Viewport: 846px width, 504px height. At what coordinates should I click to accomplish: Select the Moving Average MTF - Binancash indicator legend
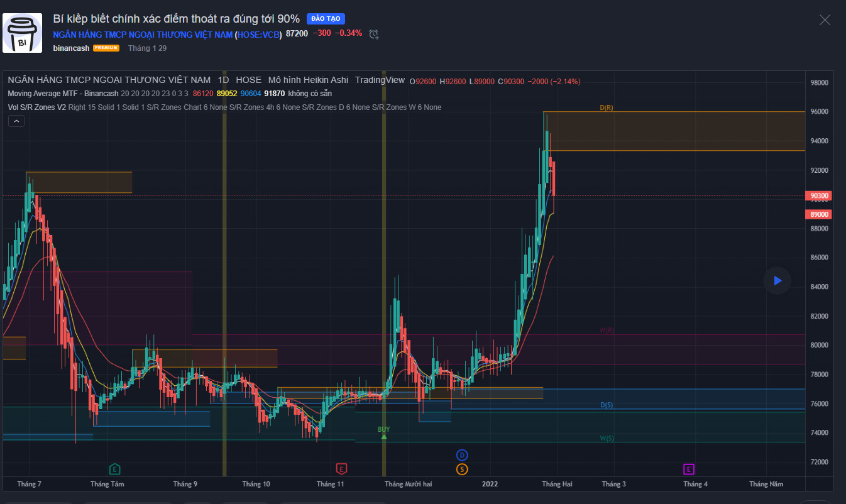click(63, 94)
